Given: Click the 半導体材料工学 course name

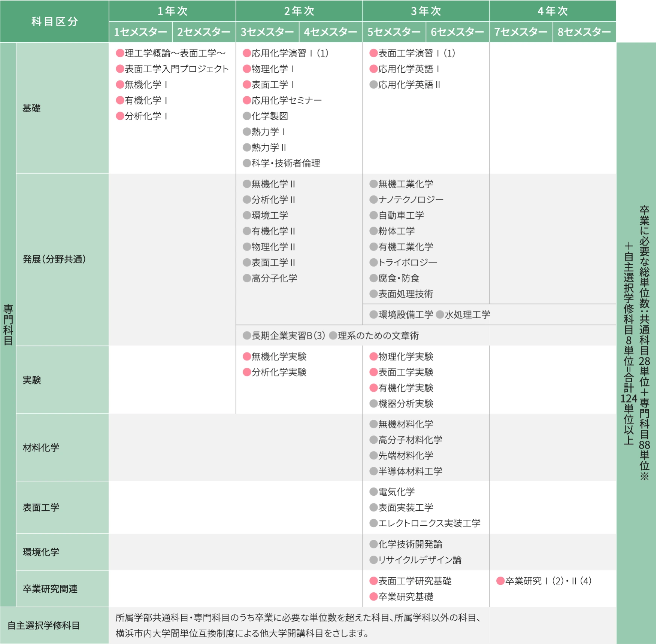Looking at the screenshot, I should click(410, 471).
